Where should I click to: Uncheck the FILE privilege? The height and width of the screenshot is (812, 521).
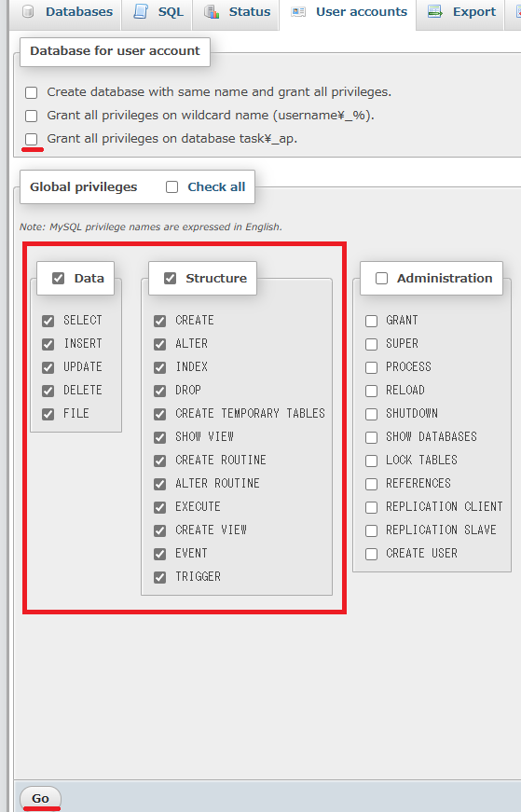click(x=48, y=414)
